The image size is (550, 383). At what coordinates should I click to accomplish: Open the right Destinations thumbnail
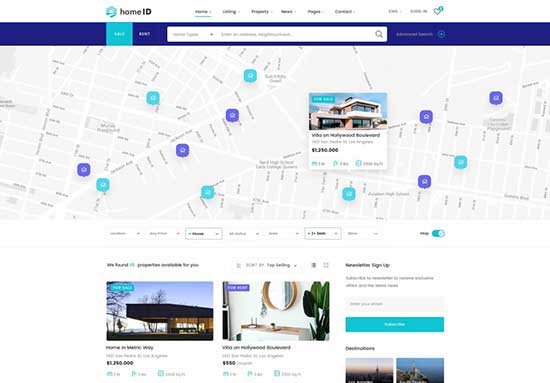[420, 370]
